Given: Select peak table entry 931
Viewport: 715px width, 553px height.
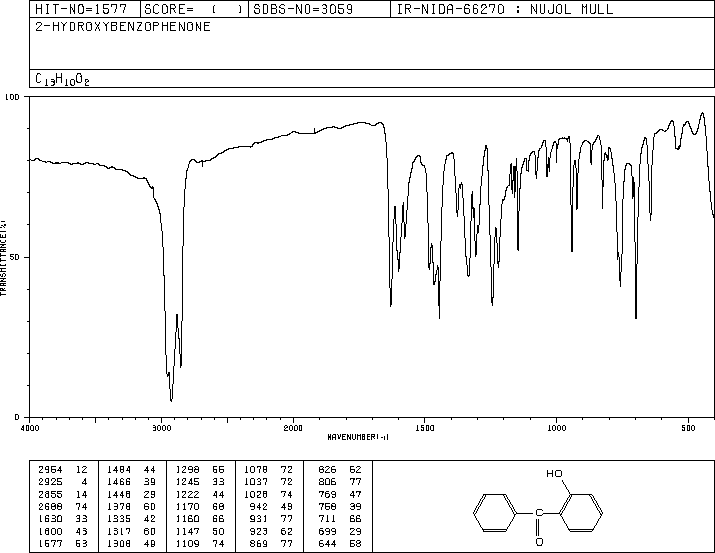Looking at the screenshot, I should coord(259,519).
